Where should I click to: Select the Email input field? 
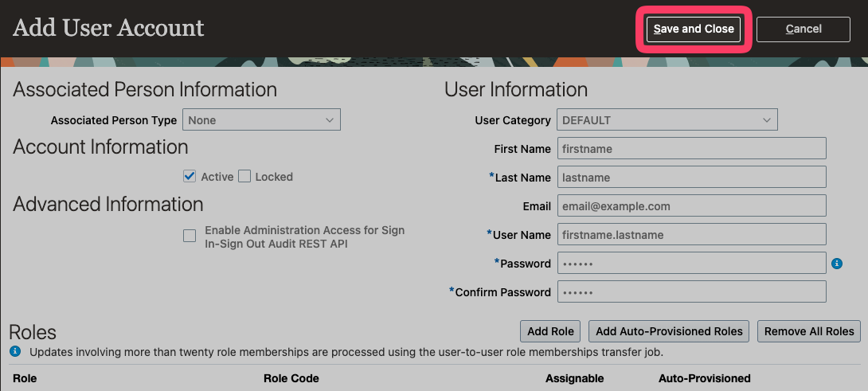(691, 206)
